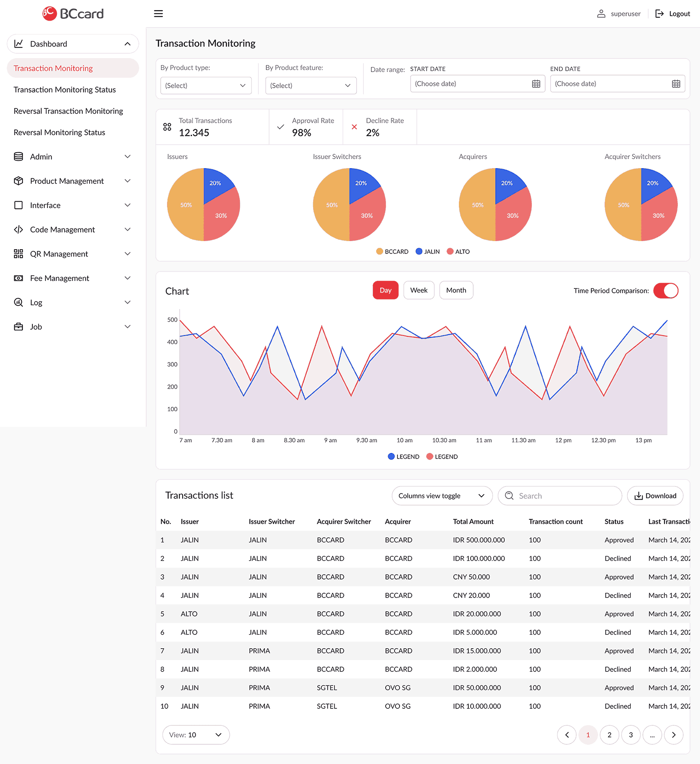Viewport: 700px width, 764px height.
Task: Go to page 3 of transactions
Action: point(631,735)
